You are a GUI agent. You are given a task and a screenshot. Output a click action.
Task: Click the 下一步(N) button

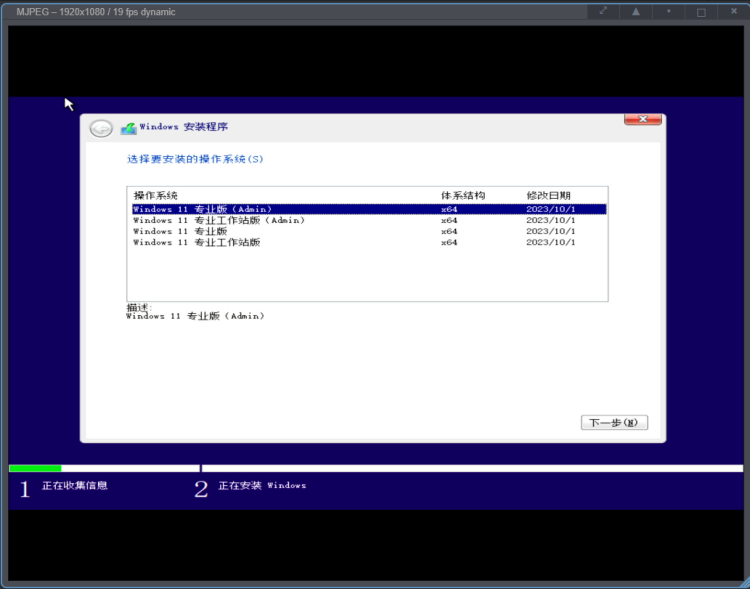click(x=614, y=422)
